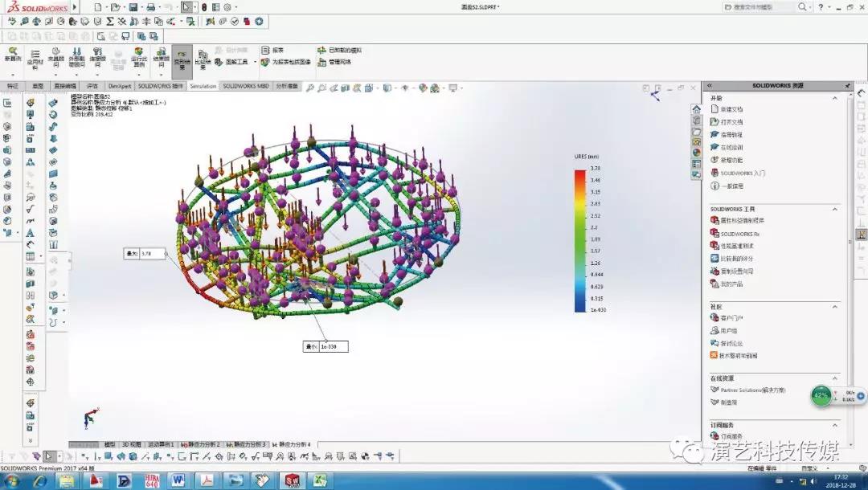
Task: Collapse the 在线资源 section
Action: click(x=835, y=378)
